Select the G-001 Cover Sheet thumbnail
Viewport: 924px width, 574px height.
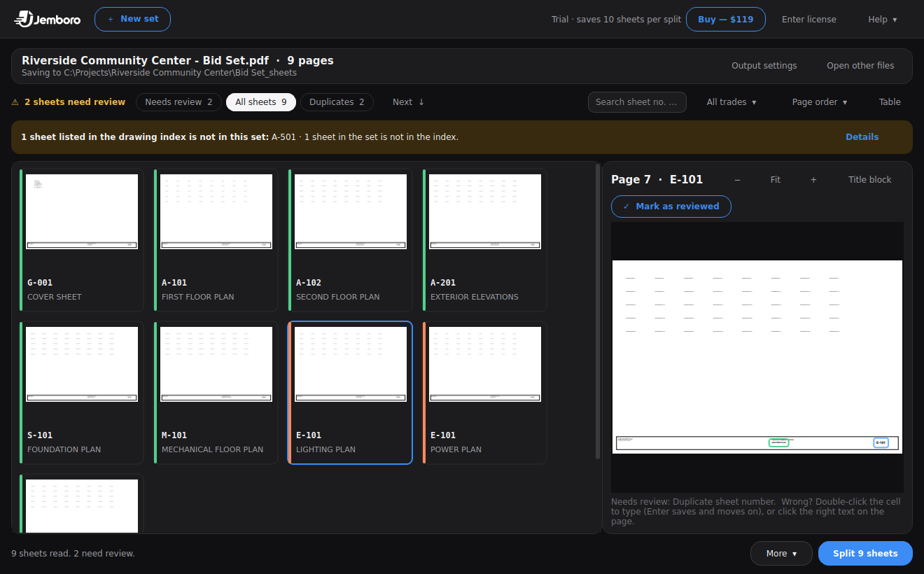81,239
